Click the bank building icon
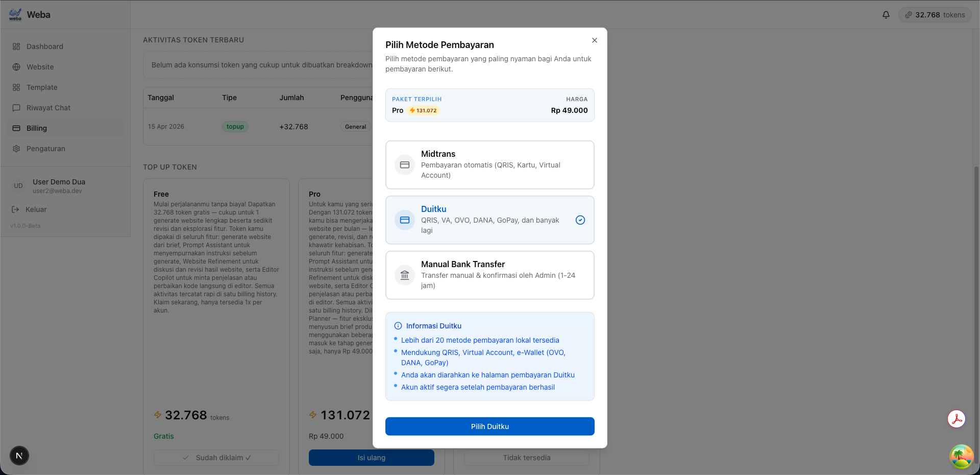Screen dimensions: 980x475 click(x=405, y=275)
